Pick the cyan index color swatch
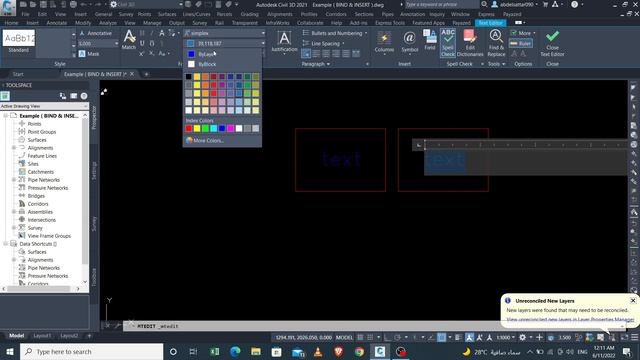 click(213, 129)
